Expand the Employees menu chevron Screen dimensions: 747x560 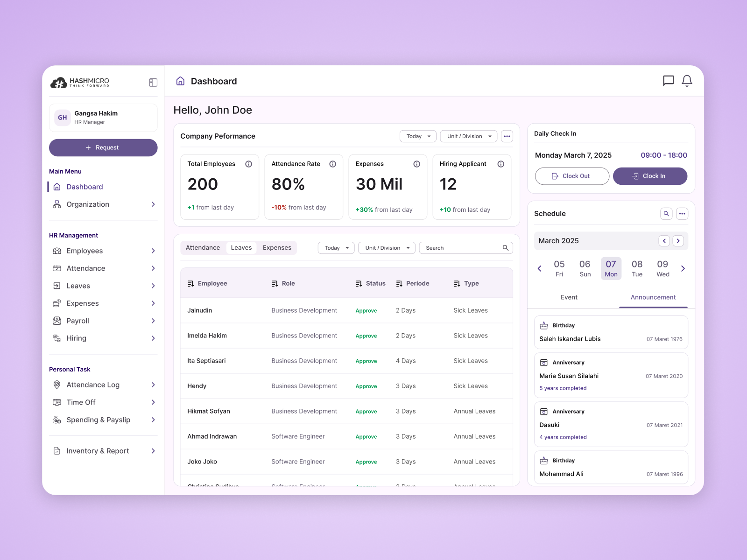153,251
